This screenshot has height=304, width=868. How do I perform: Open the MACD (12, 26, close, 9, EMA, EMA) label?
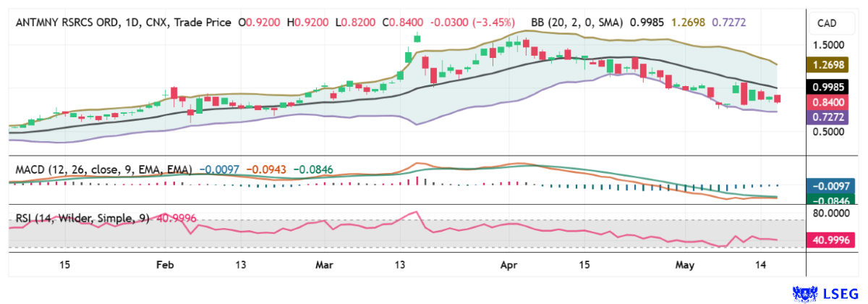click(x=103, y=169)
